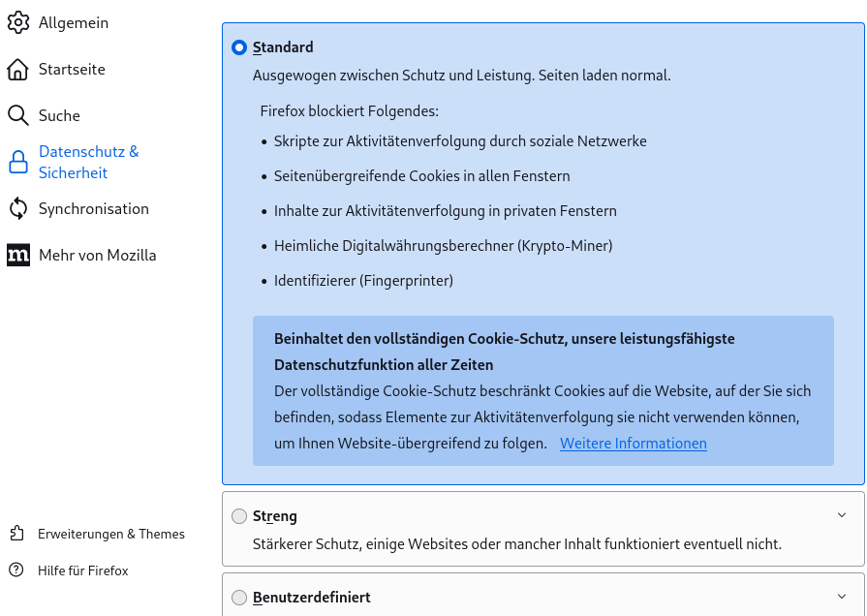Viewport: 867px width, 616px height.
Task: Click "Heimliche Digitalwährungsberechner (Krypto-Miner)" item
Action: [444, 245]
